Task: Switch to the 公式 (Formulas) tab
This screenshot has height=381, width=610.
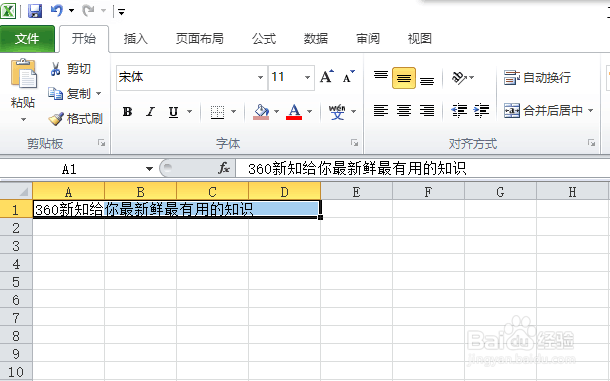Action: tap(264, 39)
